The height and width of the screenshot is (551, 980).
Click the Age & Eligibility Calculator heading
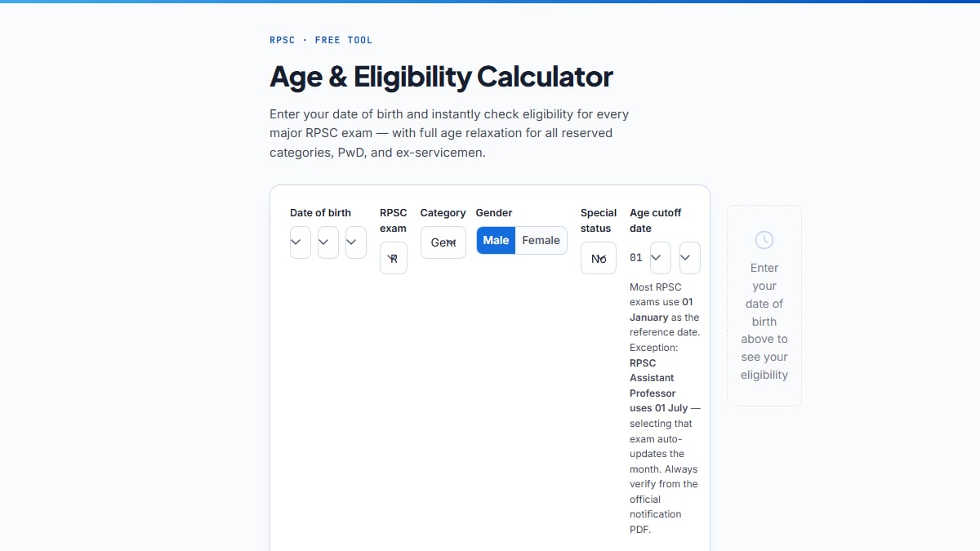point(441,77)
